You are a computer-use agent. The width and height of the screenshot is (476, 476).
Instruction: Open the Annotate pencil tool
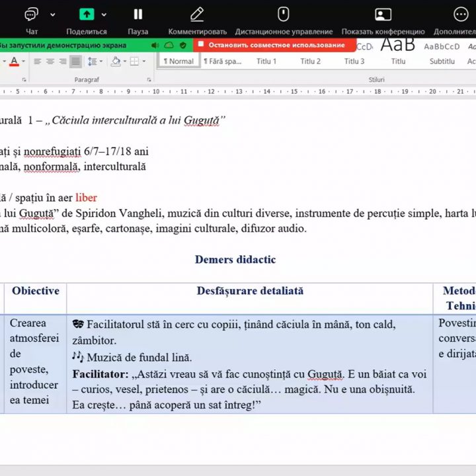(197, 15)
